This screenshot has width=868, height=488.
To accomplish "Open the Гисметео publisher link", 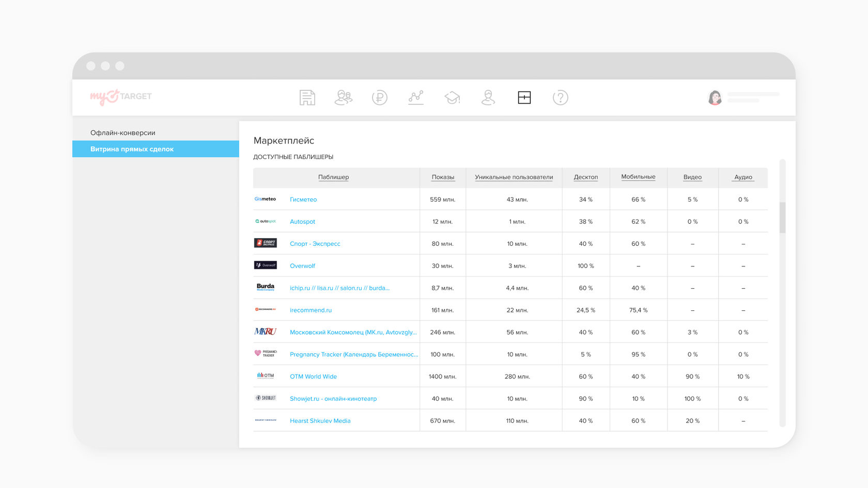I will [x=303, y=199].
